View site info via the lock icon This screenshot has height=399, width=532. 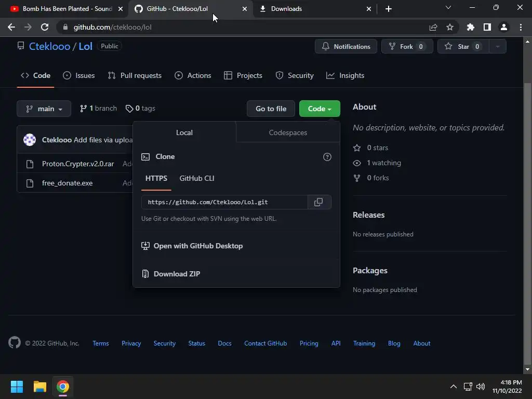[x=65, y=27]
